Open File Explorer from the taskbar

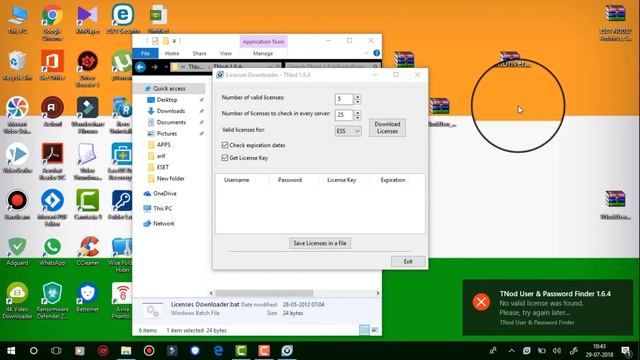[126, 351]
